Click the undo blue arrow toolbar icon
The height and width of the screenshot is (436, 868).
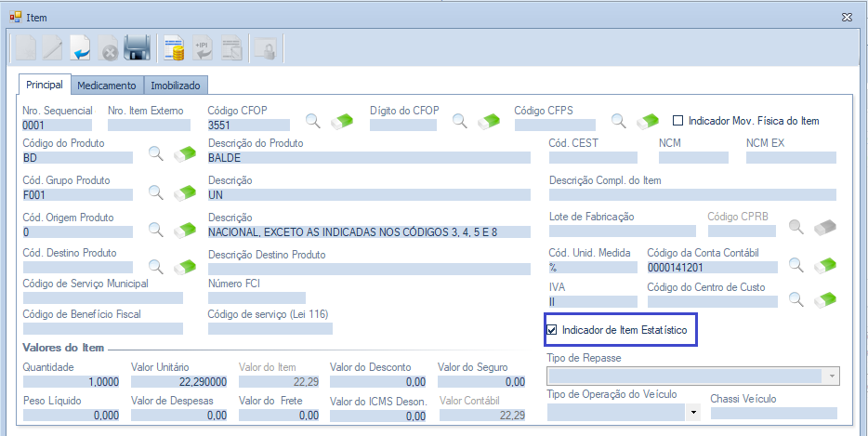pyautogui.click(x=80, y=48)
